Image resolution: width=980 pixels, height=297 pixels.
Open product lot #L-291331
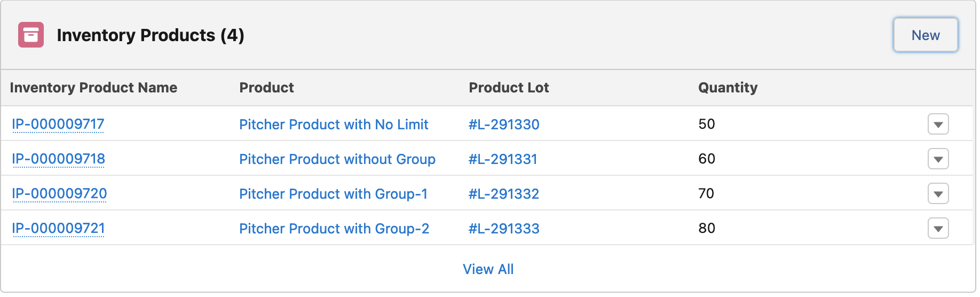[x=503, y=159]
